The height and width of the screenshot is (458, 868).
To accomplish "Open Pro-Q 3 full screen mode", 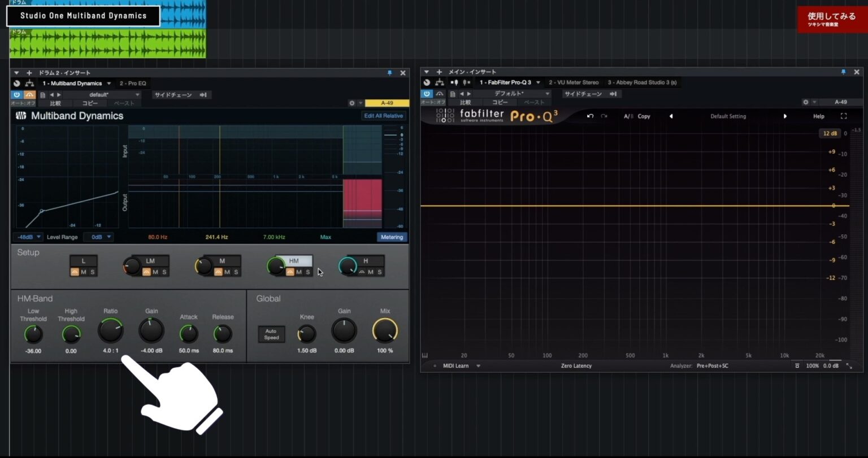I will pos(844,116).
